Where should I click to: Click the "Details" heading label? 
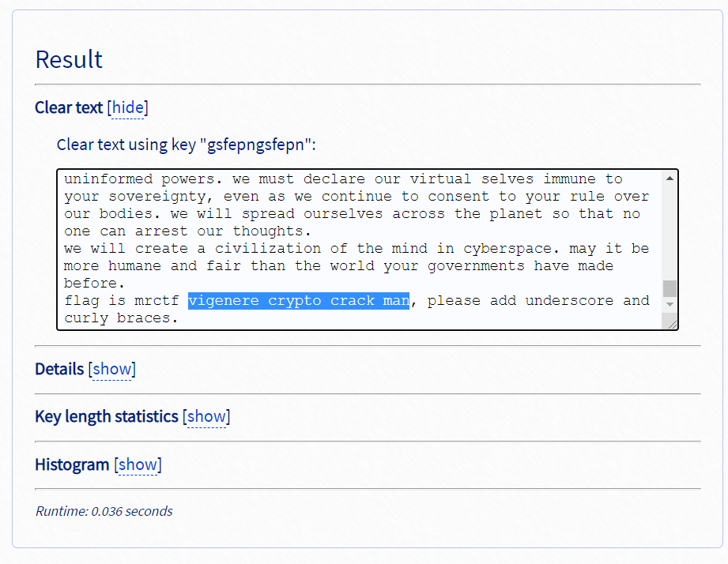coord(59,369)
